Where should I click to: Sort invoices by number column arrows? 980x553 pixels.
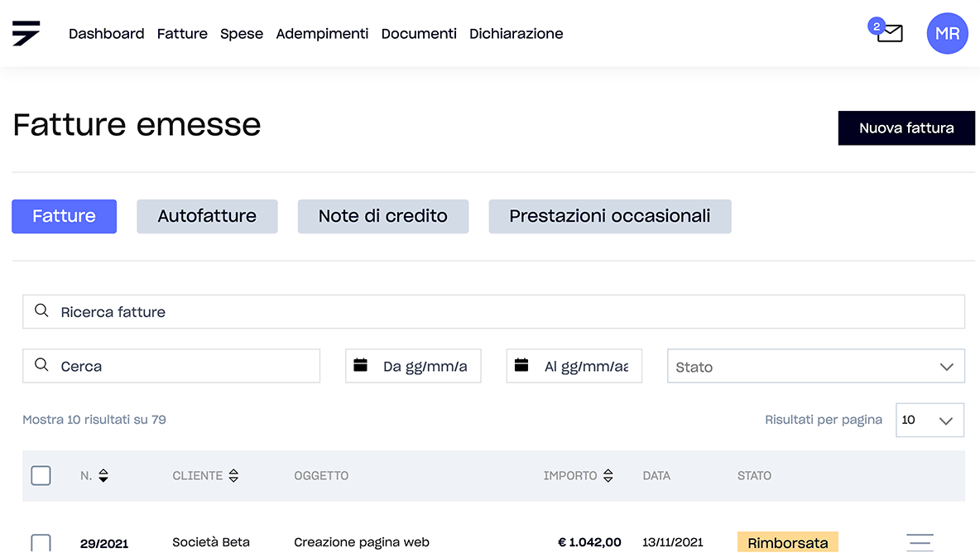103,476
